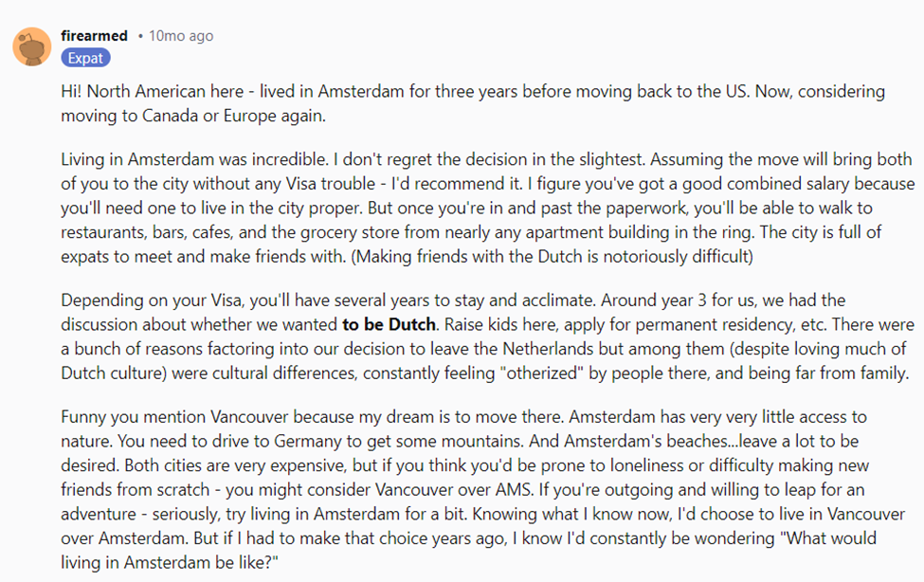The width and height of the screenshot is (924, 582).
Task: Click the username firearmed
Action: point(94,36)
